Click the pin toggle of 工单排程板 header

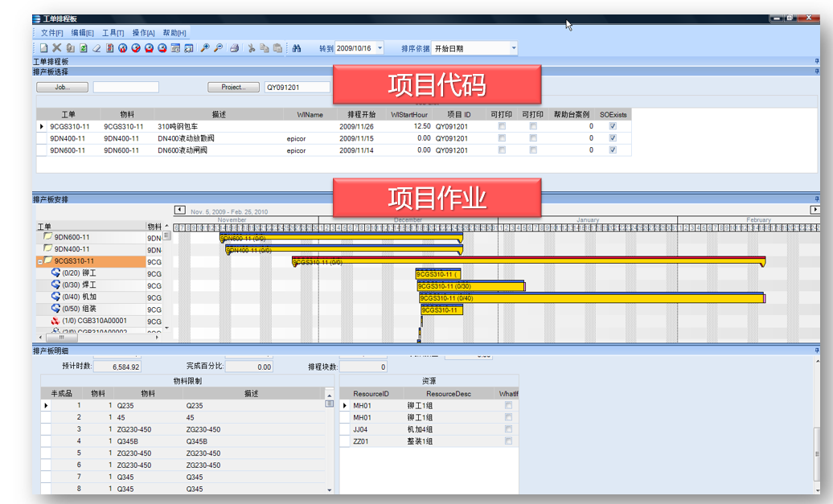(817, 62)
